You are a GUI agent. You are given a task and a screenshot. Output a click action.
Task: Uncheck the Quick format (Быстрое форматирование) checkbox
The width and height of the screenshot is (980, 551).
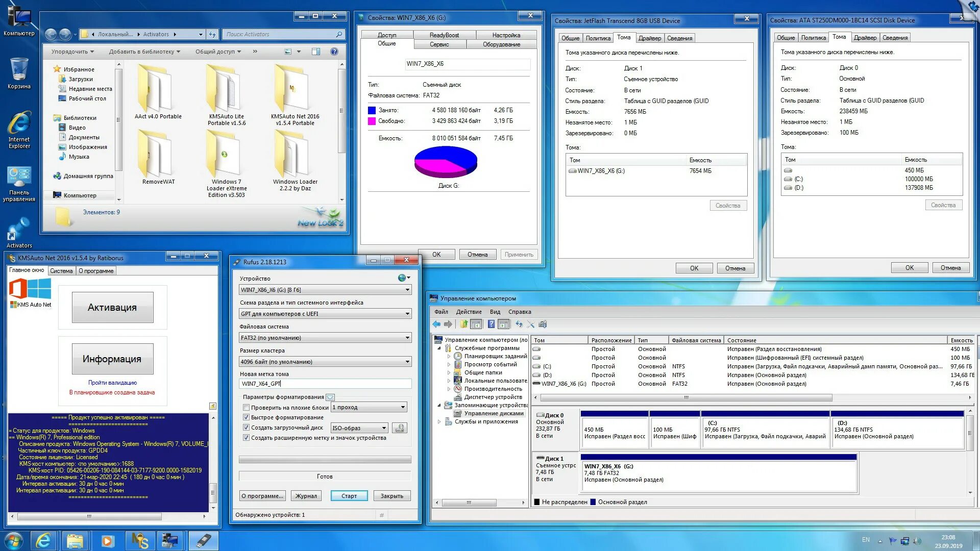point(246,417)
